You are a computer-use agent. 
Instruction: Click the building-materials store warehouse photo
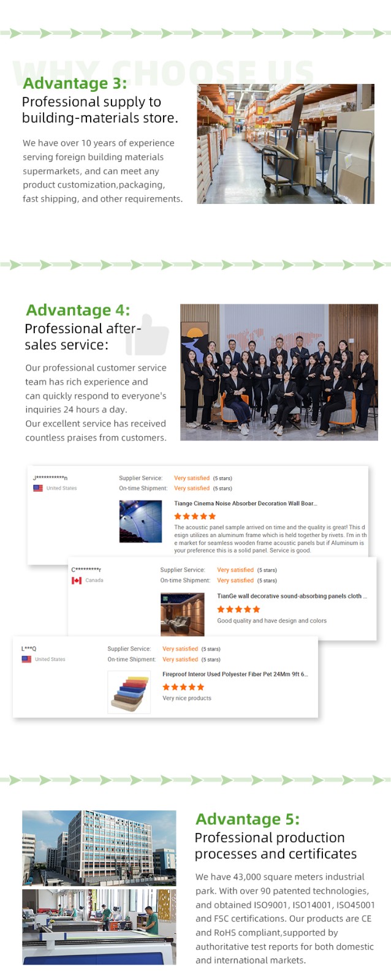[x=286, y=144]
